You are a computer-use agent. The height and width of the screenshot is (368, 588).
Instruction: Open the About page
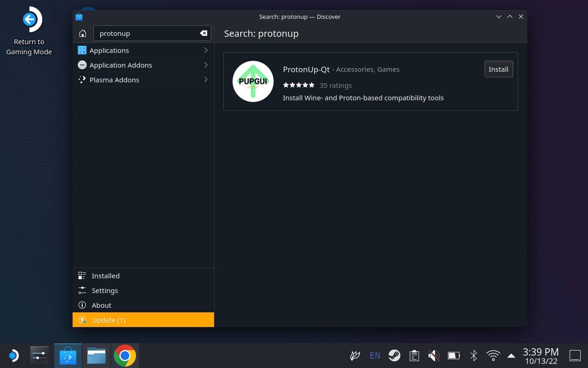[143, 305]
